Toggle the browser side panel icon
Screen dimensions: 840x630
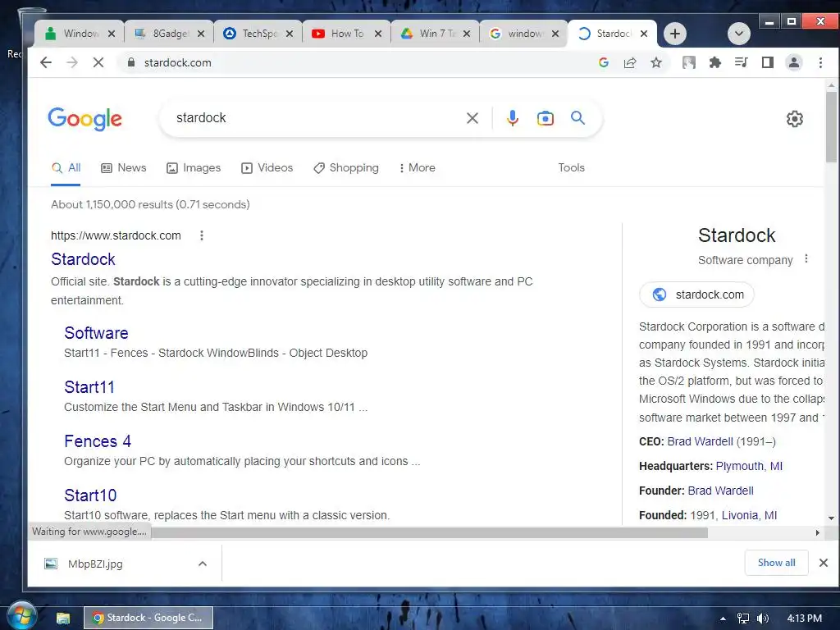point(767,62)
